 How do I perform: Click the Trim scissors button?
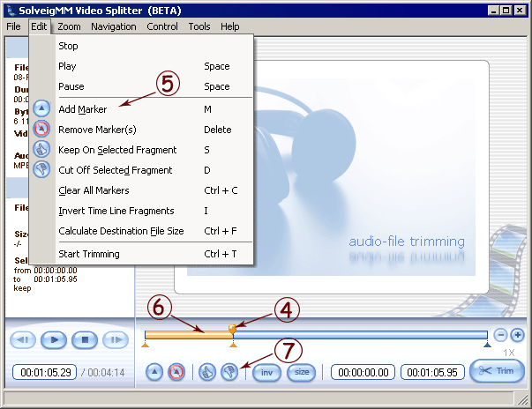click(497, 371)
